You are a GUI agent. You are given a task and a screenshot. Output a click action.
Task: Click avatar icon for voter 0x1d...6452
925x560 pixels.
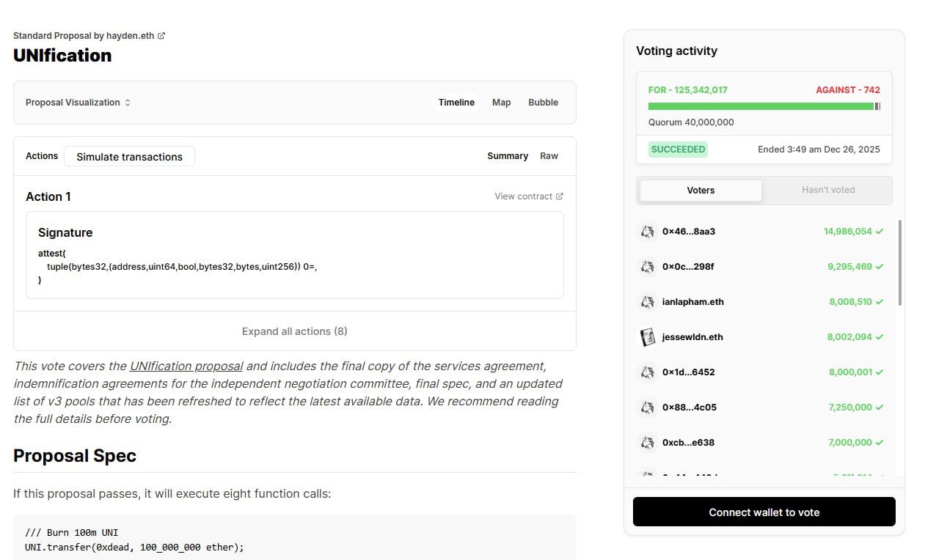pyautogui.click(x=647, y=372)
